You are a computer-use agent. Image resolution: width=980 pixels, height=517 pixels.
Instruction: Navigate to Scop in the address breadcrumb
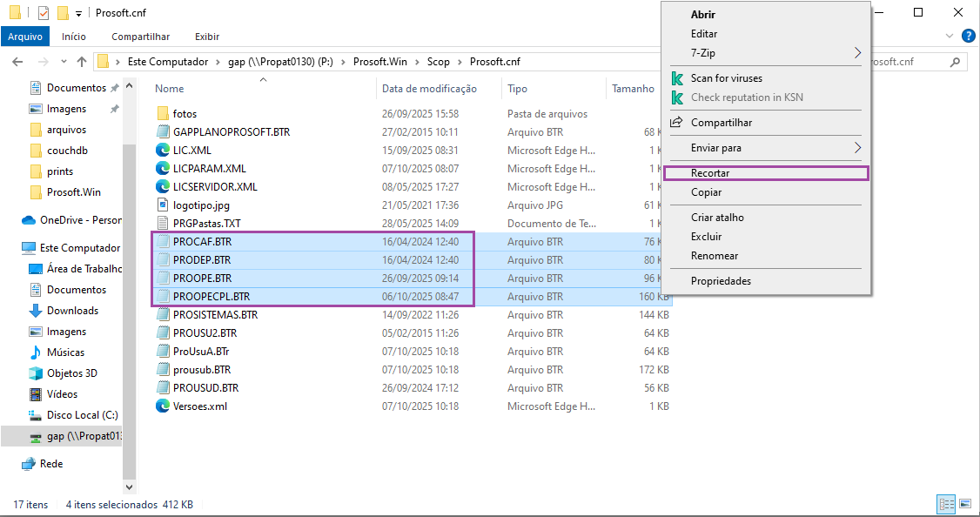point(438,62)
